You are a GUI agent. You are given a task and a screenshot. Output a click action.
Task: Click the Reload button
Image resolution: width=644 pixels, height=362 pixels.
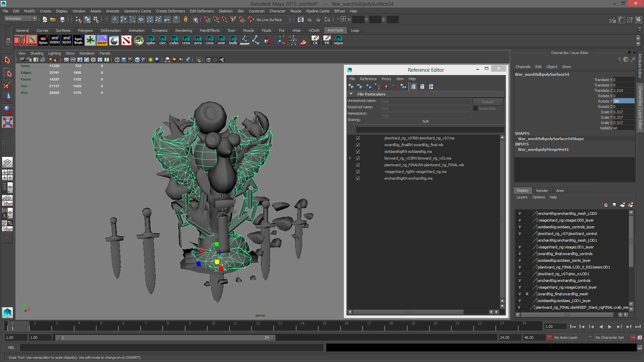pyautogui.click(x=487, y=102)
